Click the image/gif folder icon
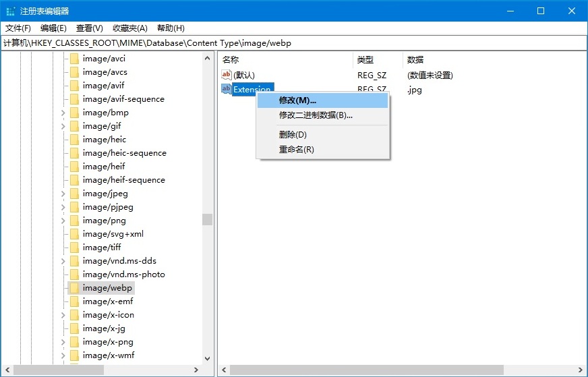Screen dimensions: 588x377 (74, 126)
